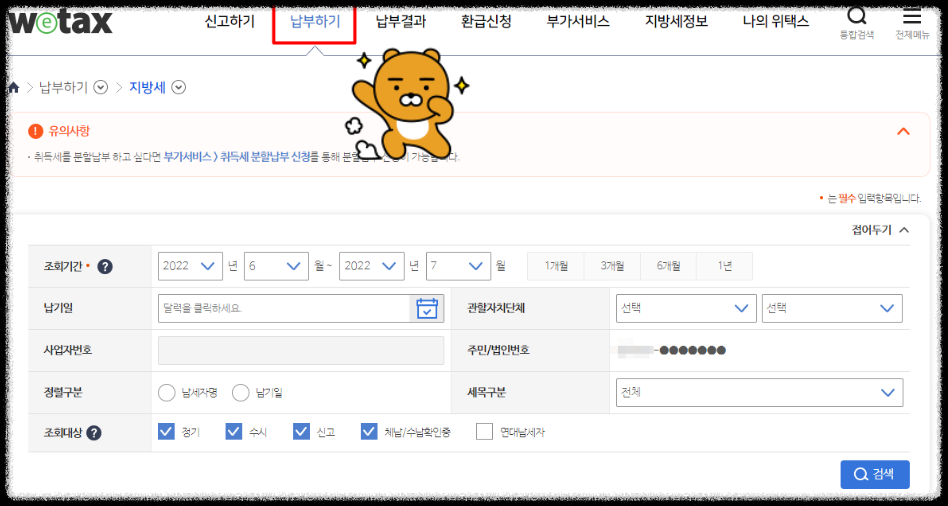The height and width of the screenshot is (506, 948).
Task: Click the blue 검색 search button
Action: coord(875,475)
